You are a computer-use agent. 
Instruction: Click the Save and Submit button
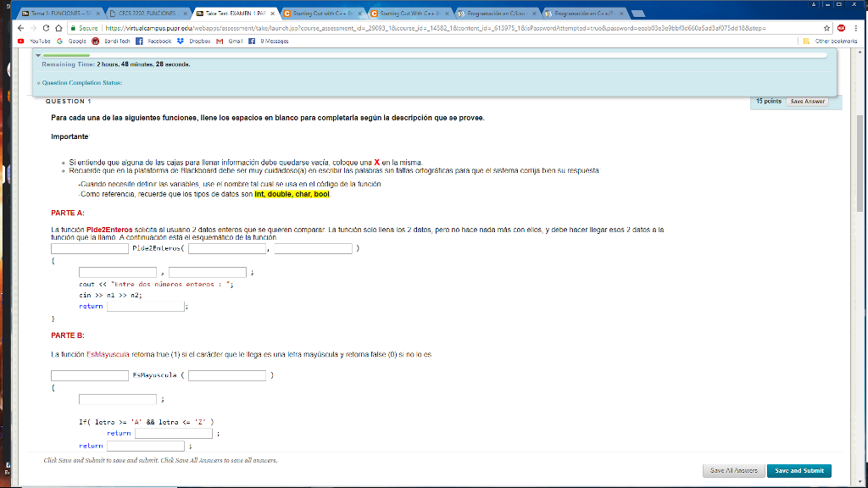pos(798,470)
